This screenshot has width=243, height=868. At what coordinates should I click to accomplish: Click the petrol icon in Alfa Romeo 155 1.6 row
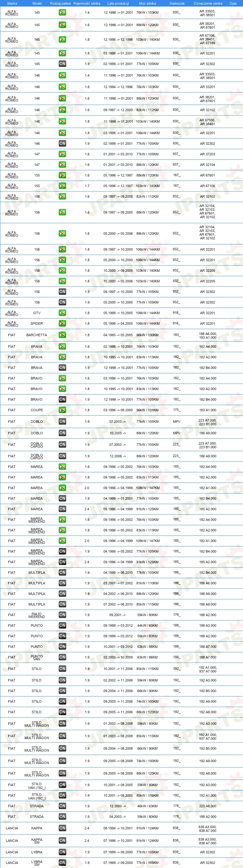pos(62,175)
